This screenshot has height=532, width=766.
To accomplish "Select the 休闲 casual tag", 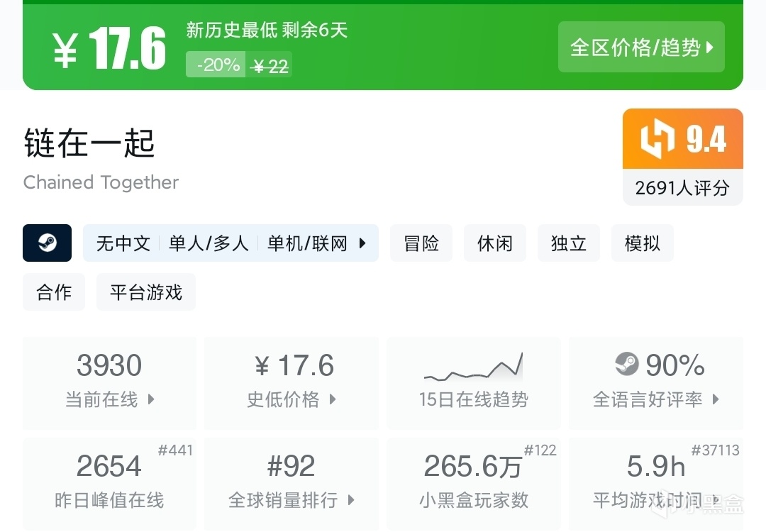I will (495, 243).
